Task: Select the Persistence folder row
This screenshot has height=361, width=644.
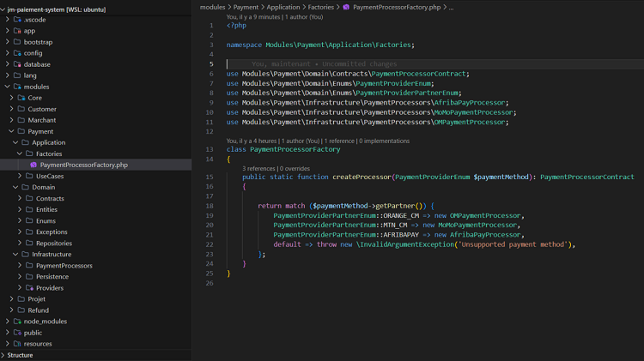Action: (95, 277)
